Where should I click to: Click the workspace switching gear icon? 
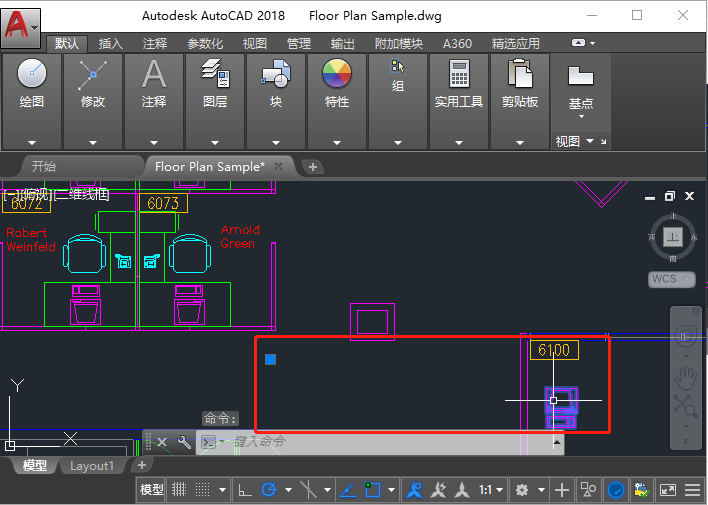click(x=522, y=490)
